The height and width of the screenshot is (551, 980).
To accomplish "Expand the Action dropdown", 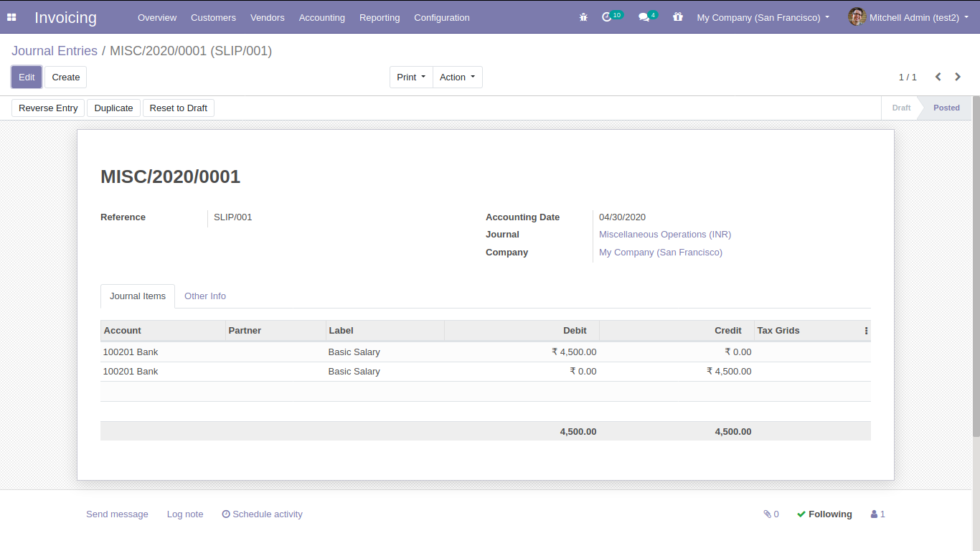I will tap(457, 77).
